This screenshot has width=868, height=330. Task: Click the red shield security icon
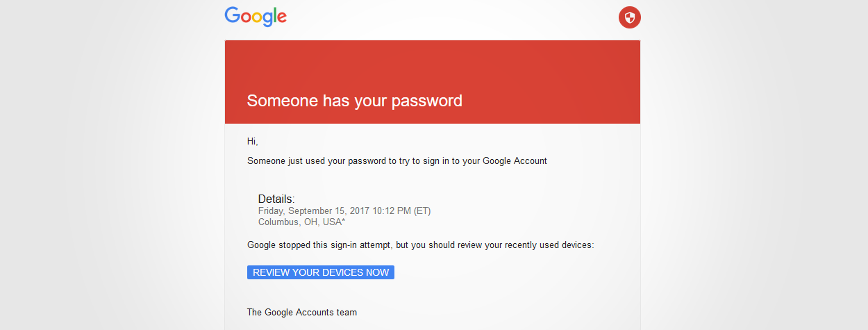(630, 18)
